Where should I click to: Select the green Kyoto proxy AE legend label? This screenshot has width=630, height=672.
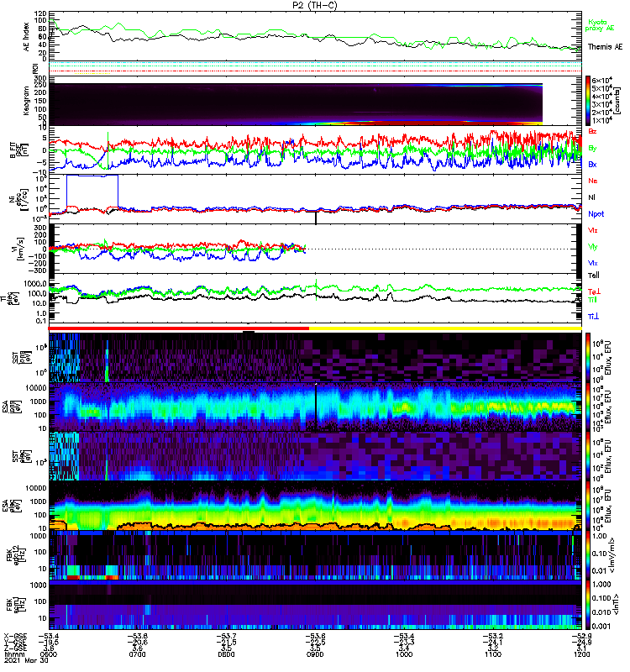pos(600,25)
